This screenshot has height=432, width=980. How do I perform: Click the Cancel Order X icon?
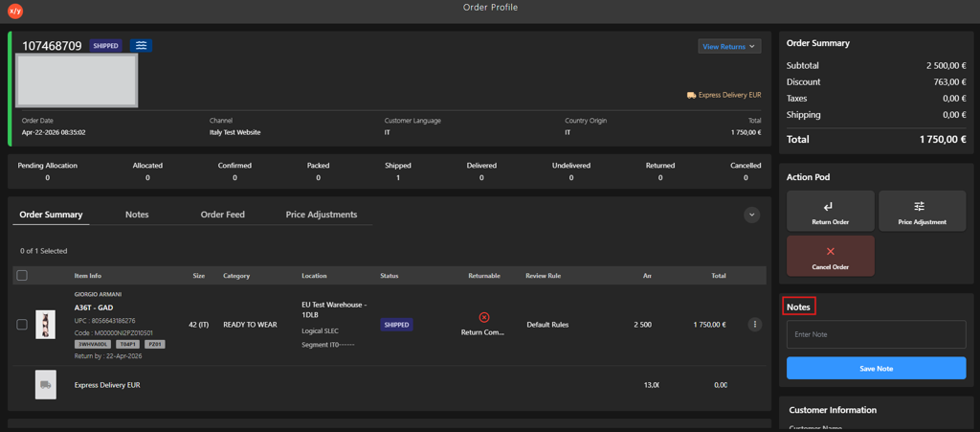click(x=831, y=251)
